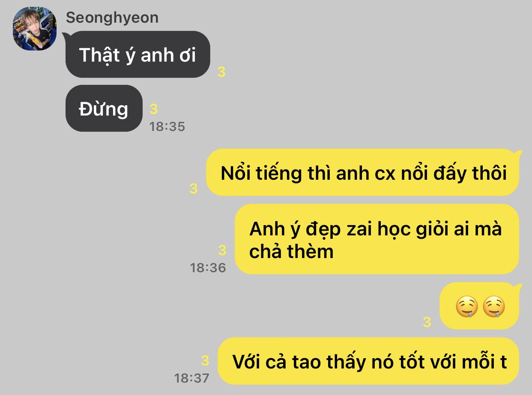Tap the "Anh ý đẹp zai học giỏi" message
532x395 pixels.
[x=377, y=239]
